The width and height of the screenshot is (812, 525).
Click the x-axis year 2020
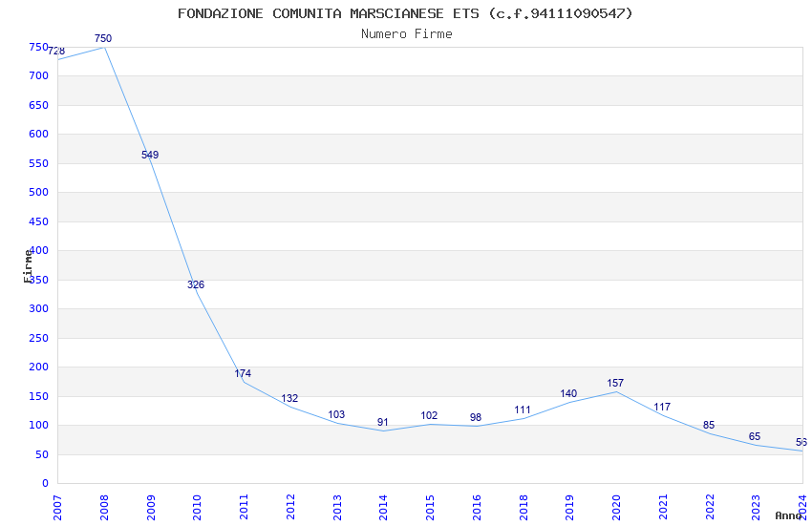pyautogui.click(x=616, y=508)
